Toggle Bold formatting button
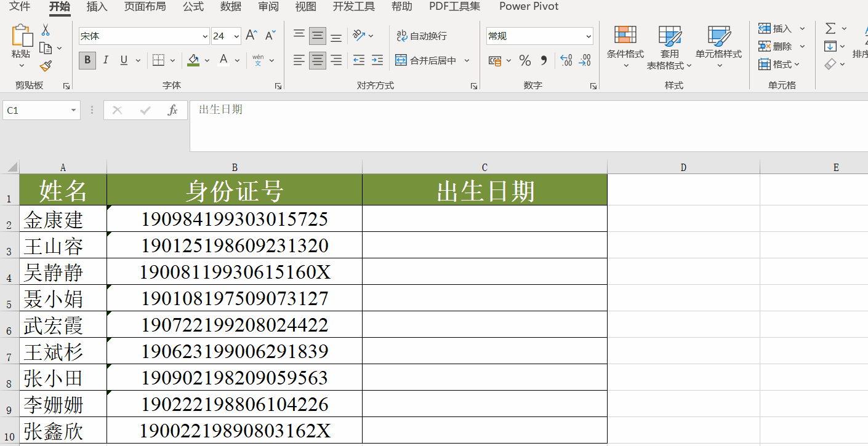Screen dimensions: 868x446 pos(87,60)
